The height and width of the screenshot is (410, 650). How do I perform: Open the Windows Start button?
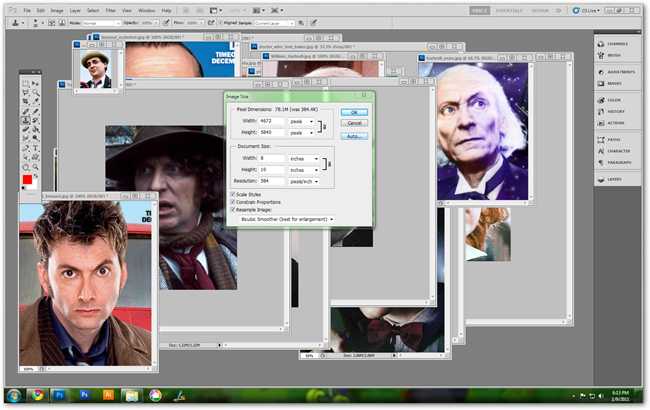pos(13,395)
